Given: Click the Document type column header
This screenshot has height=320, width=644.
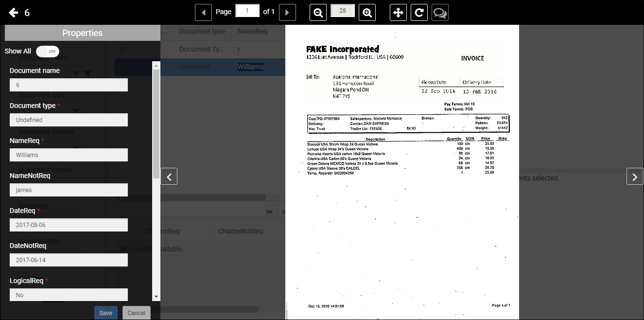Looking at the screenshot, I should [202, 31].
